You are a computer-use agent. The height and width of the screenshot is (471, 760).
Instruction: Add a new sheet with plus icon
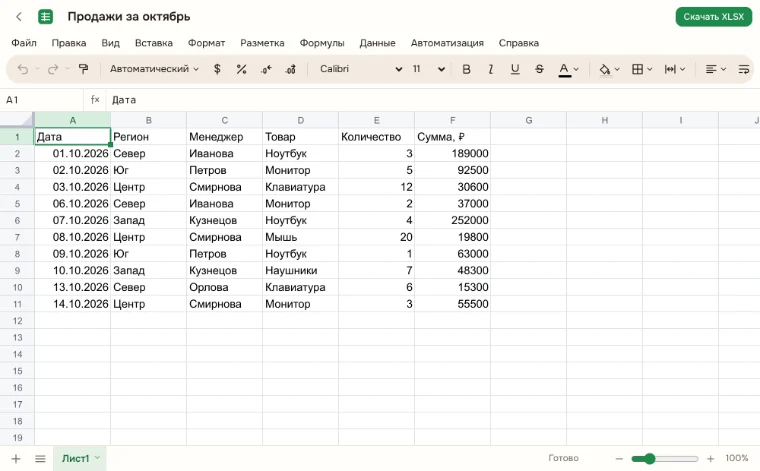click(x=16, y=458)
